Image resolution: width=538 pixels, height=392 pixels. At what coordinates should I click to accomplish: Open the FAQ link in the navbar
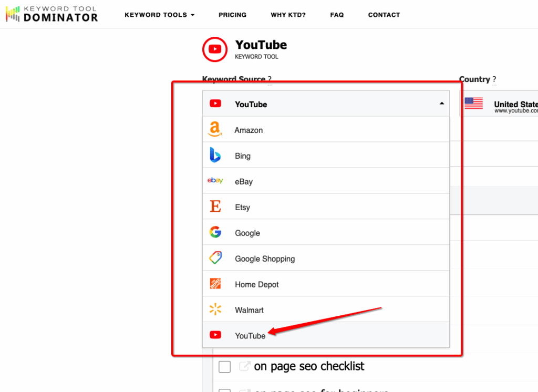(337, 15)
